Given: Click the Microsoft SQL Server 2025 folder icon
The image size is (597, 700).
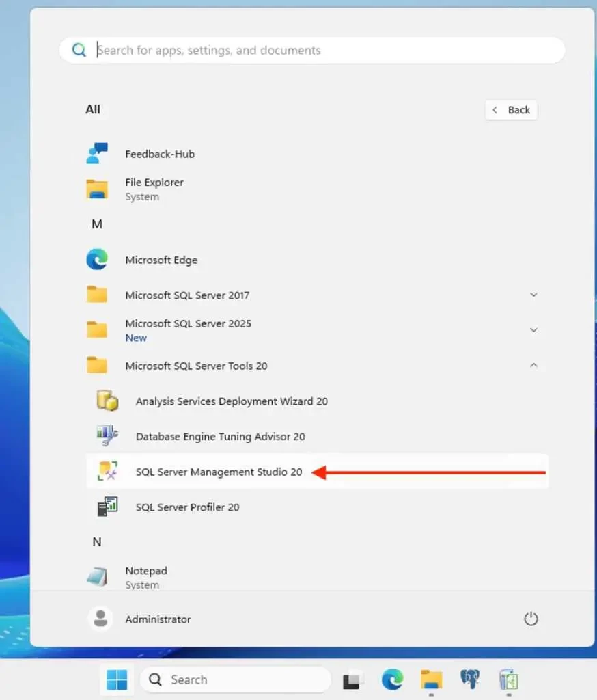Looking at the screenshot, I should tap(97, 330).
